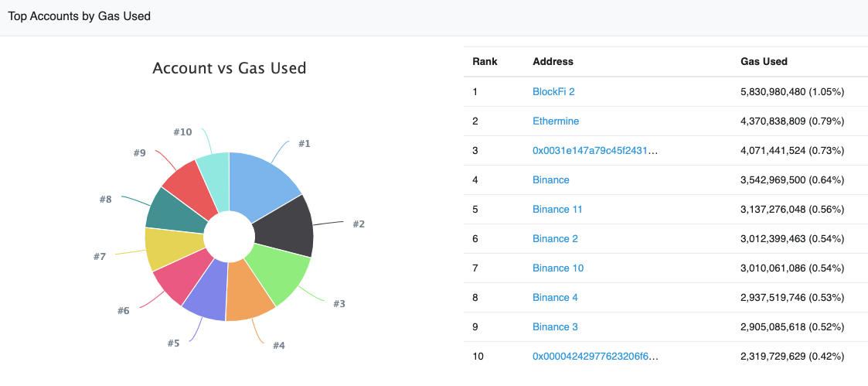Open the Binance 2 address link
Screen dimensions: 868x386
(x=555, y=239)
